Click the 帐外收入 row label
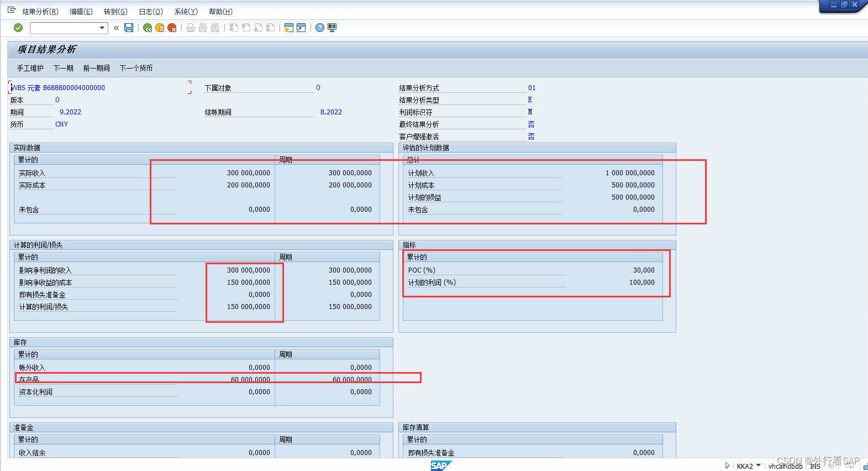Viewport: 868px width, 471px height. click(32, 368)
